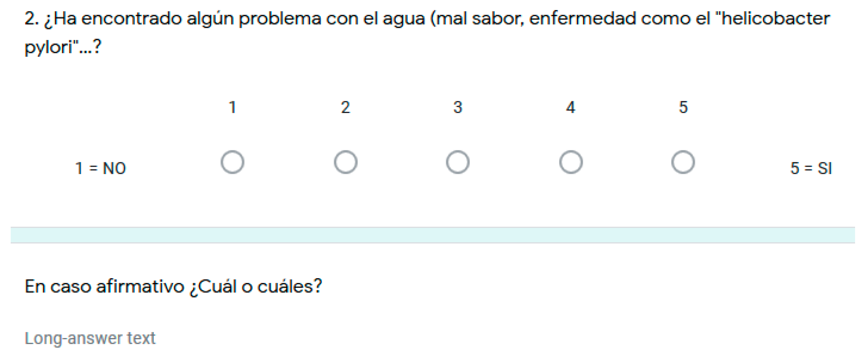Pick radio button 5 next to SI
This screenshot has width=868, height=358.
[683, 162]
